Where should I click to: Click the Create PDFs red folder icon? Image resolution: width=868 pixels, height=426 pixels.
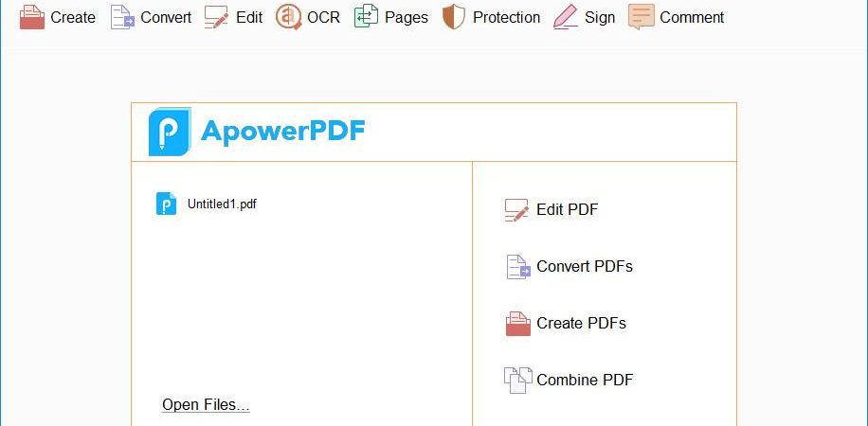(x=518, y=324)
